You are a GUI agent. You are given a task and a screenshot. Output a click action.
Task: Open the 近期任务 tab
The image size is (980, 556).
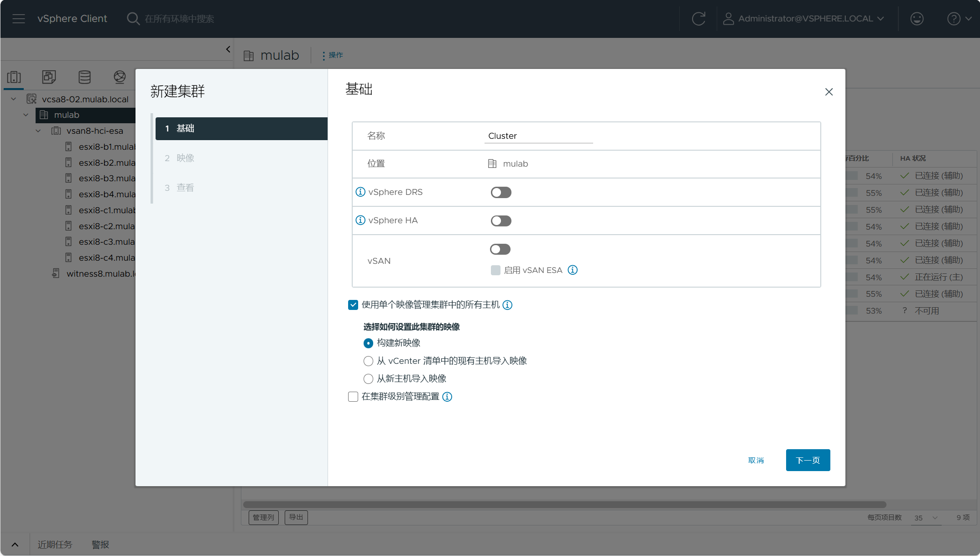[x=55, y=545]
